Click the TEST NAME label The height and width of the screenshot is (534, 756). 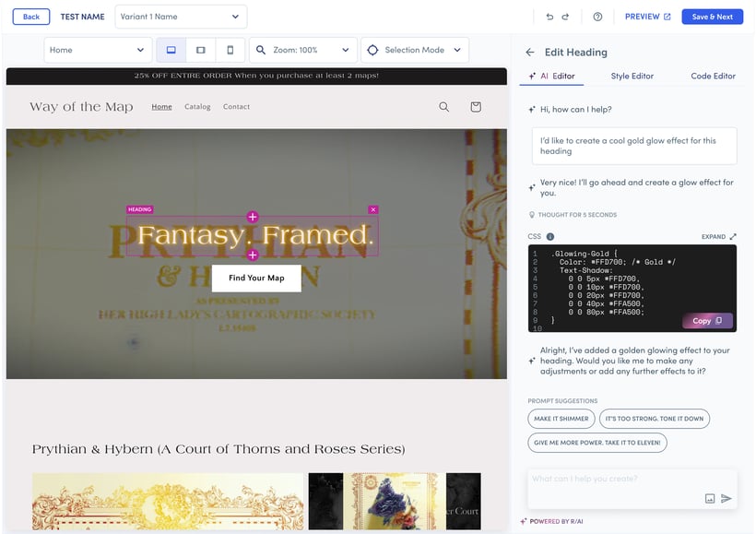pyautogui.click(x=82, y=17)
